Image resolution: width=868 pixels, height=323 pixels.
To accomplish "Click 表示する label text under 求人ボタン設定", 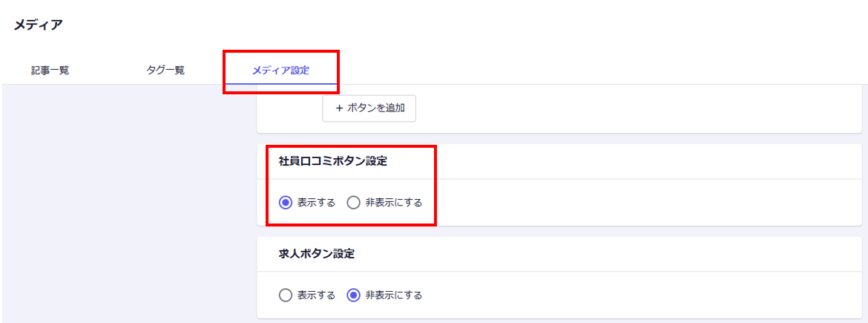I will coord(316,295).
